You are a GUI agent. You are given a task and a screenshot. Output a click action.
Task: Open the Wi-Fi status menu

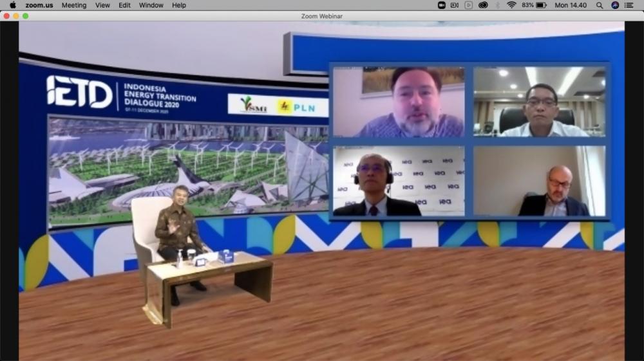pos(511,5)
